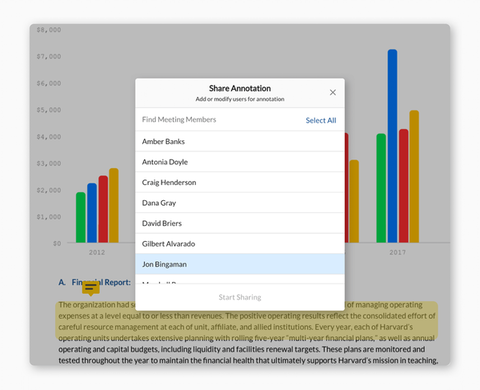
Task: Click Select All members link
Action: click(x=321, y=120)
